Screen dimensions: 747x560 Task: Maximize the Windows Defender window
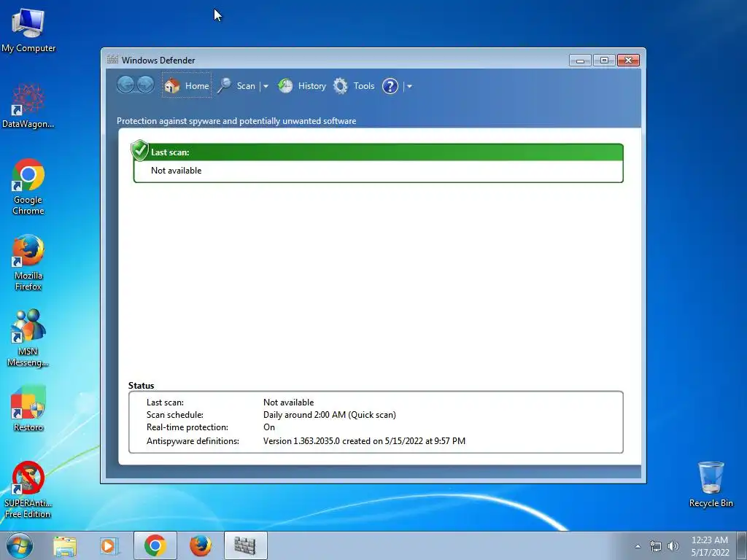pyautogui.click(x=604, y=61)
